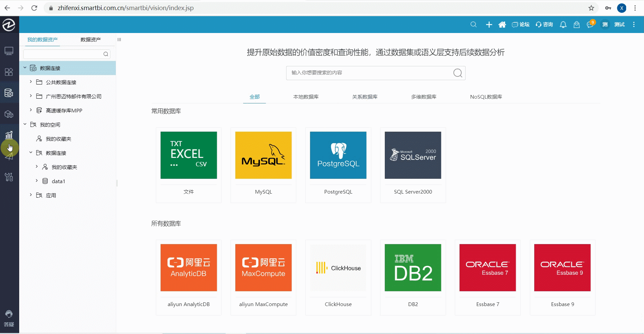The height and width of the screenshot is (334, 644).
Task: Expand the 应用 folder
Action: [x=31, y=195]
